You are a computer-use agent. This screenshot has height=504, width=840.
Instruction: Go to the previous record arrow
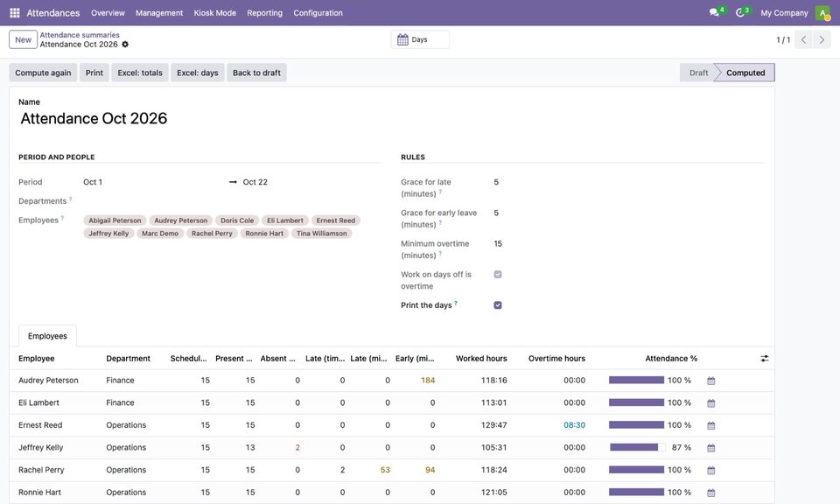(803, 39)
